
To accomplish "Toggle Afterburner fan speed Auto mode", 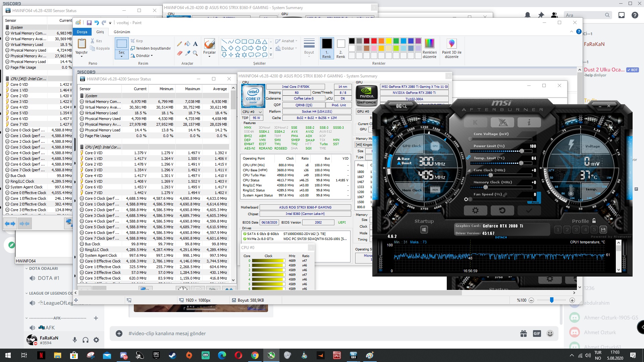I will [535, 202].
